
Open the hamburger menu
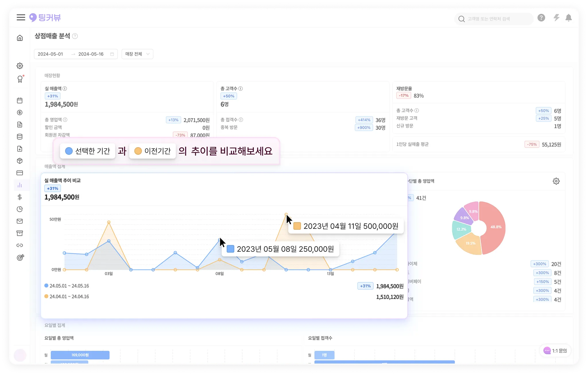[21, 18]
